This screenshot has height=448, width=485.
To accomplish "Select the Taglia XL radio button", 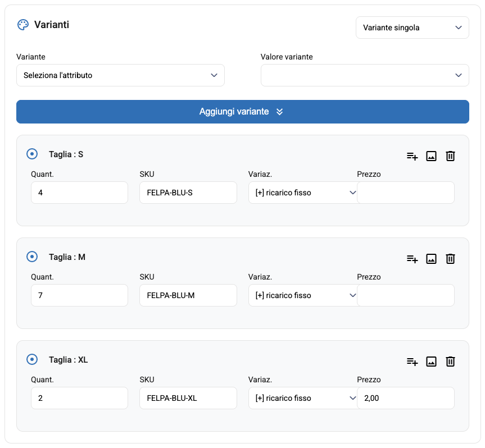I will (x=32, y=359).
